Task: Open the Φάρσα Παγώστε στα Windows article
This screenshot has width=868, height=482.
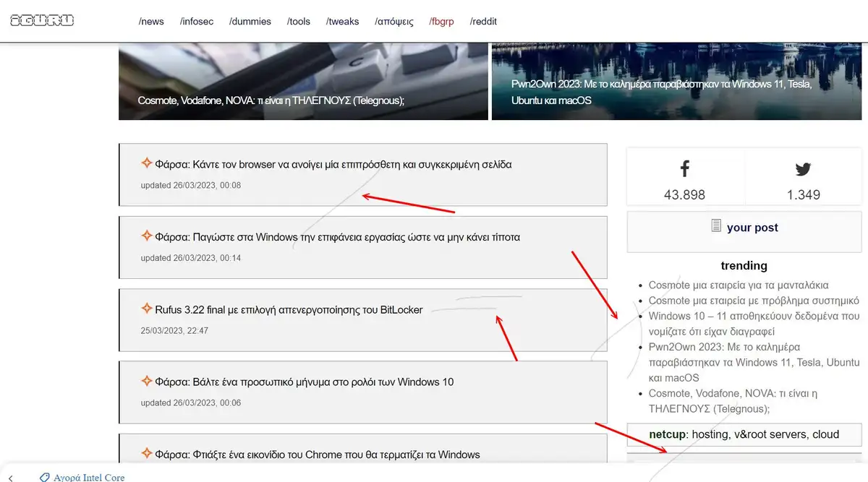Action: click(x=338, y=237)
